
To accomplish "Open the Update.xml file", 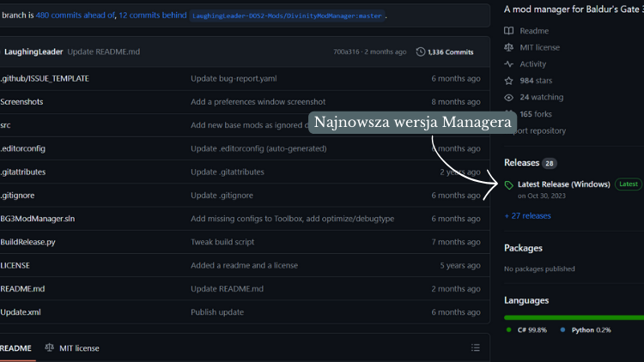I will [20, 312].
